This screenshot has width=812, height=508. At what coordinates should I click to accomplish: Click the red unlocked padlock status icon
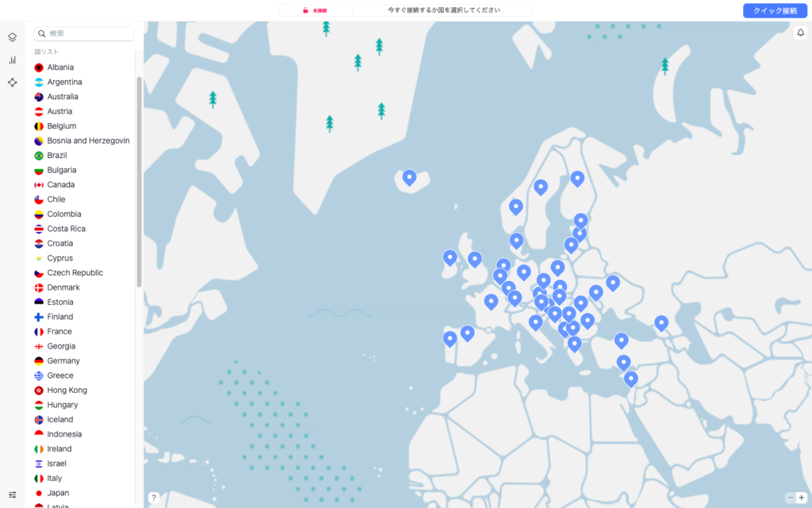coord(305,10)
